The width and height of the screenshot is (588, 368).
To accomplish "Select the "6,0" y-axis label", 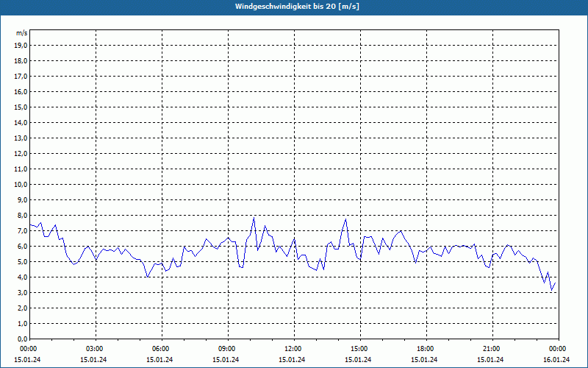I will pyautogui.click(x=22, y=247).
